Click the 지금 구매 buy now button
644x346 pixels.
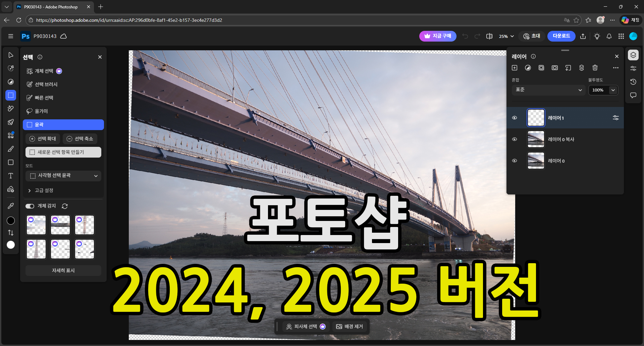(438, 36)
